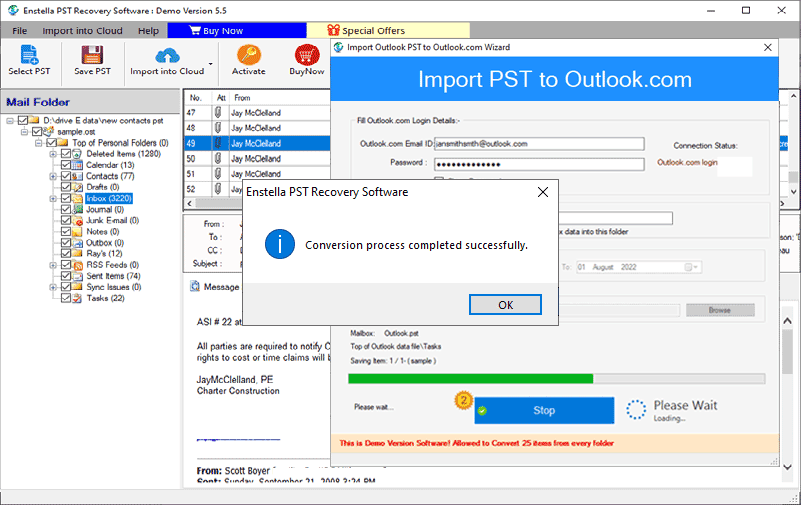Expand the Deleted Items folder
Screen dimensions: 801x505
coord(53,154)
